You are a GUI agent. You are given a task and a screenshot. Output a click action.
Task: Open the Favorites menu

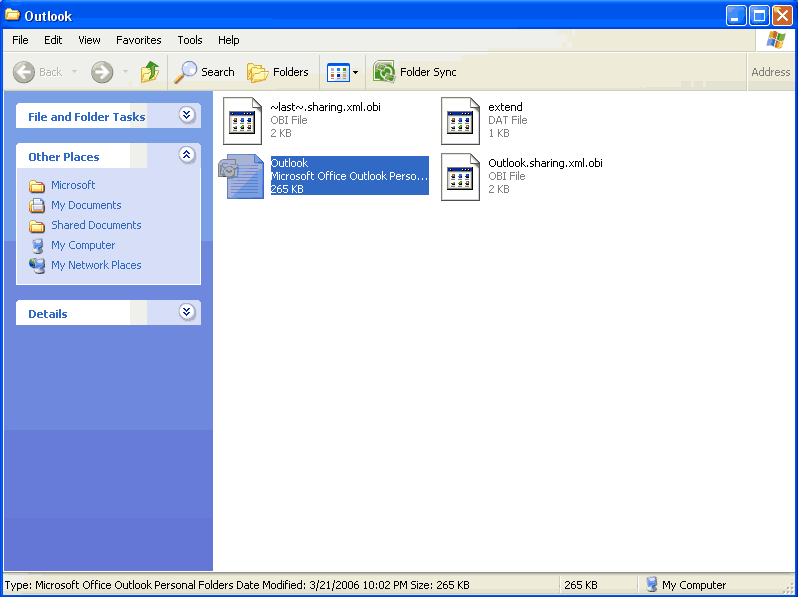pos(138,40)
